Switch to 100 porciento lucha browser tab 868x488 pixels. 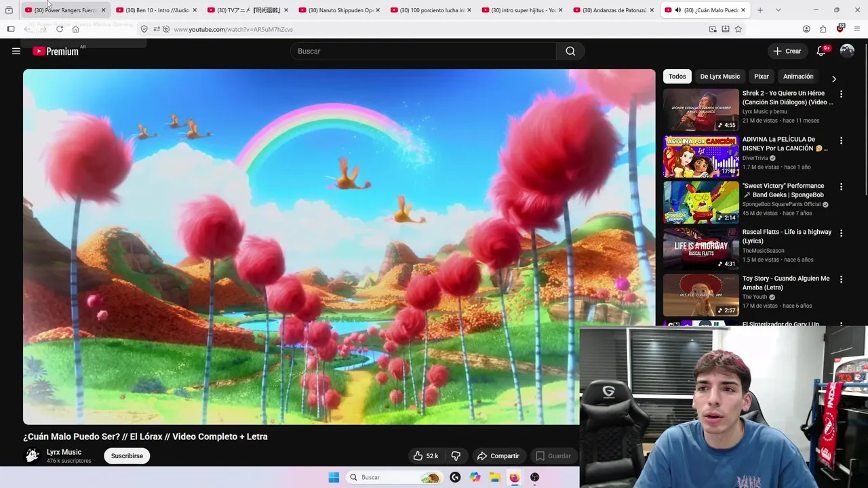click(x=431, y=10)
